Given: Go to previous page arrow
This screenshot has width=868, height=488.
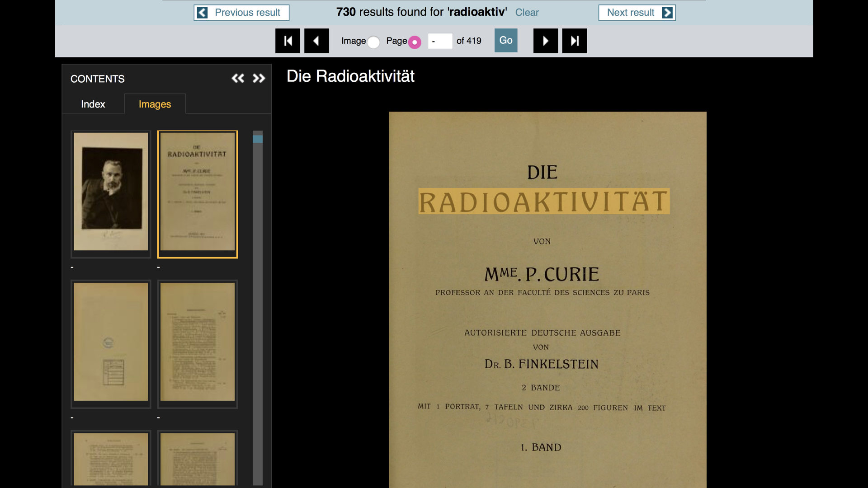Looking at the screenshot, I should [316, 41].
